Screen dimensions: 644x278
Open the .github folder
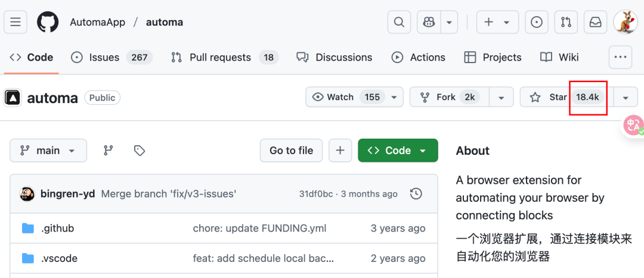[57, 228]
